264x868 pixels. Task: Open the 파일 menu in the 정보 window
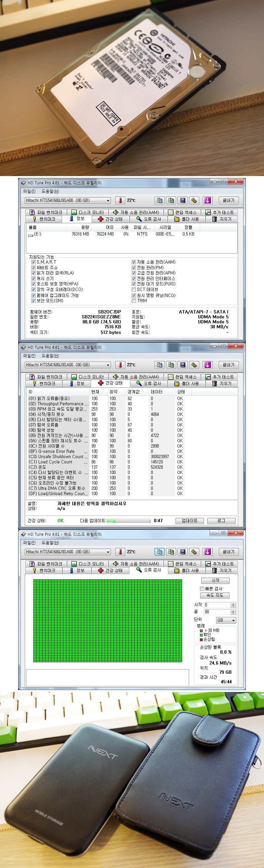pyautogui.click(x=29, y=191)
